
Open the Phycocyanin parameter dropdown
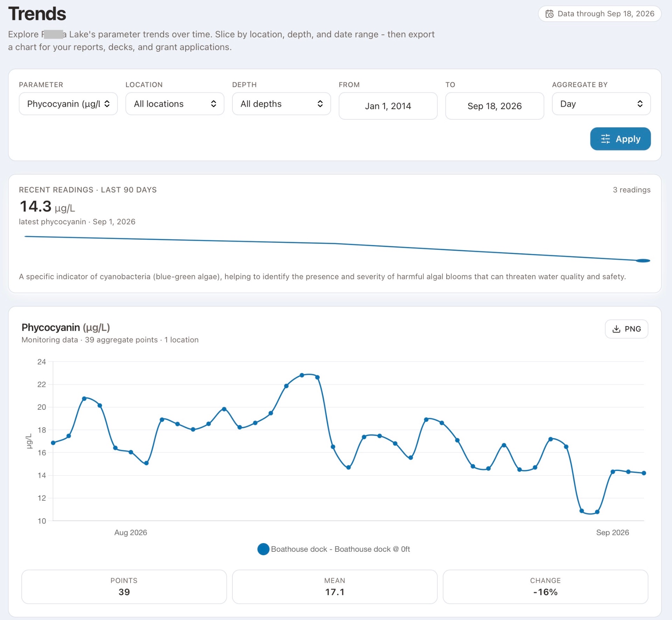pos(68,104)
